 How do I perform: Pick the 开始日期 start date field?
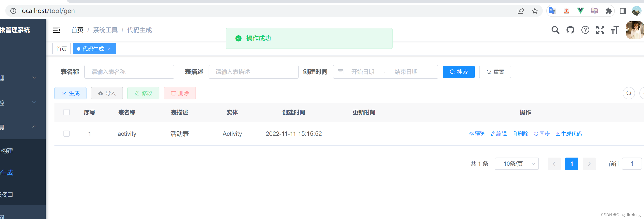click(363, 72)
